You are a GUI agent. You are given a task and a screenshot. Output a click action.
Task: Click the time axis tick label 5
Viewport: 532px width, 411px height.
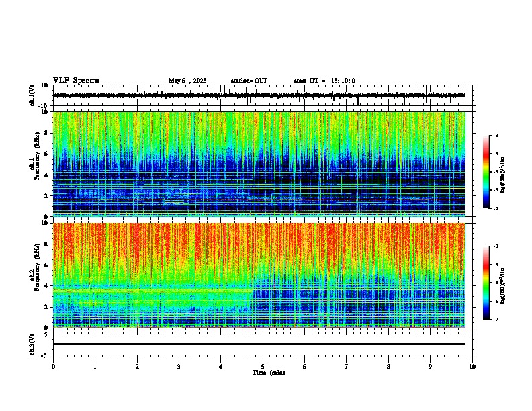click(x=263, y=367)
